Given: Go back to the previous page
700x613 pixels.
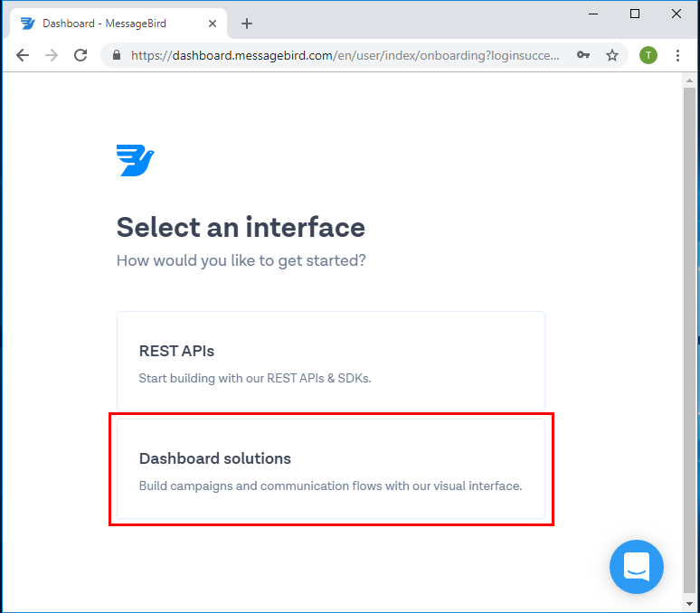Looking at the screenshot, I should coord(23,55).
